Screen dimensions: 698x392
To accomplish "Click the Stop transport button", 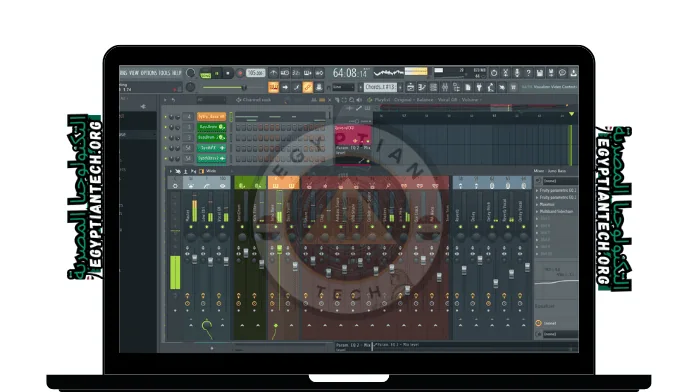I will tap(228, 73).
